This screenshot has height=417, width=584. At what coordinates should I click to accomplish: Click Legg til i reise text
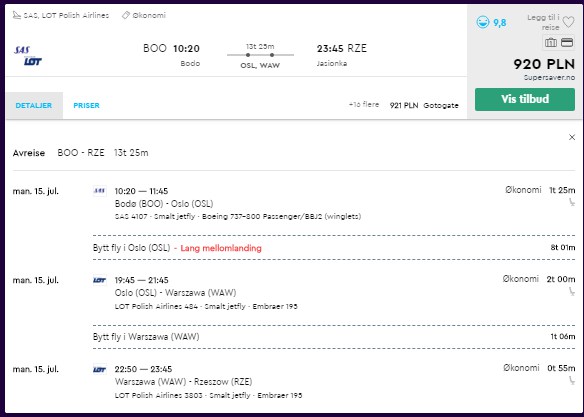tap(544, 22)
